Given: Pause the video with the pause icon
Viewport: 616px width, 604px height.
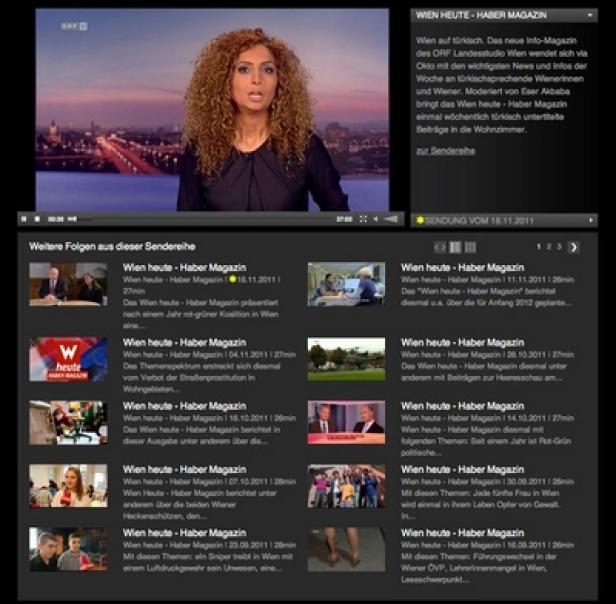Looking at the screenshot, I should pyautogui.click(x=24, y=219).
